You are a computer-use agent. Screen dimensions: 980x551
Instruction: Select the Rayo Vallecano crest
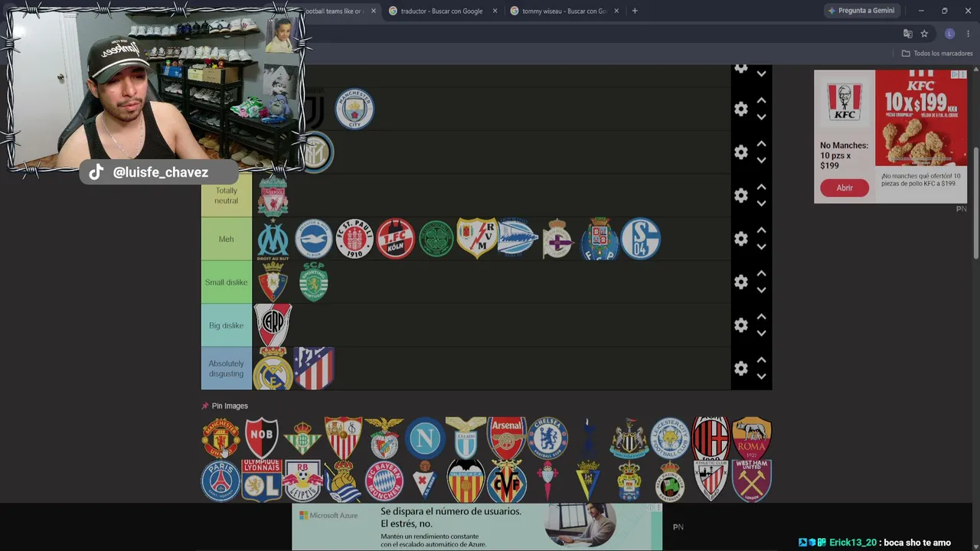point(477,238)
